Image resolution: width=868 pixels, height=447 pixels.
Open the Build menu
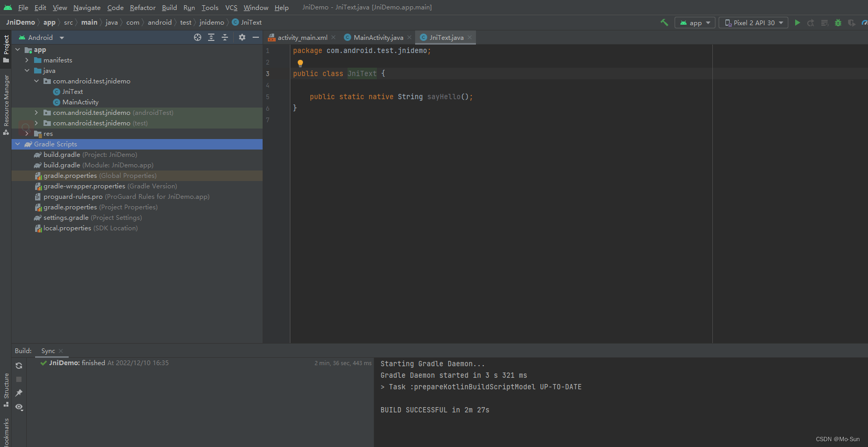click(x=169, y=7)
